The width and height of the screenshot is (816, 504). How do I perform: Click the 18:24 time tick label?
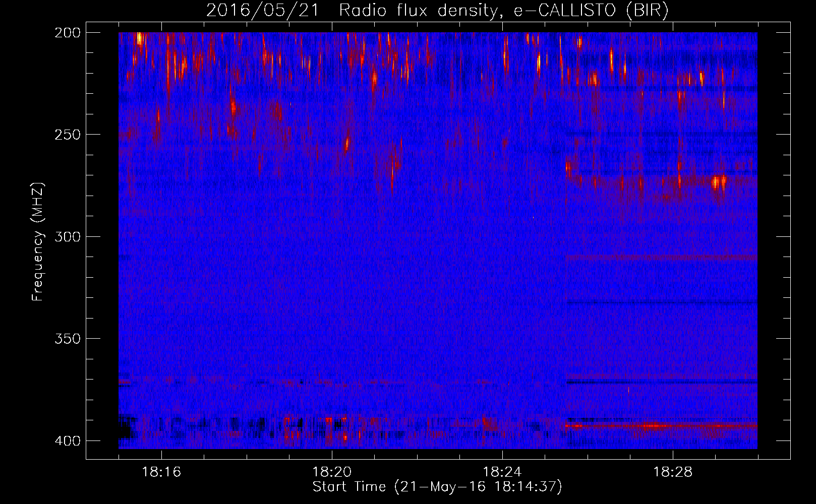point(502,472)
